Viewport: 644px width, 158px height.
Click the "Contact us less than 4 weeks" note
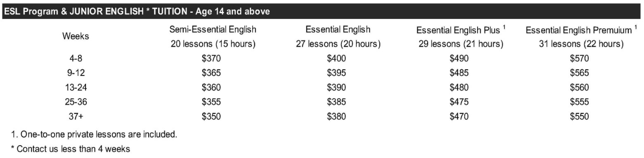coord(71,149)
